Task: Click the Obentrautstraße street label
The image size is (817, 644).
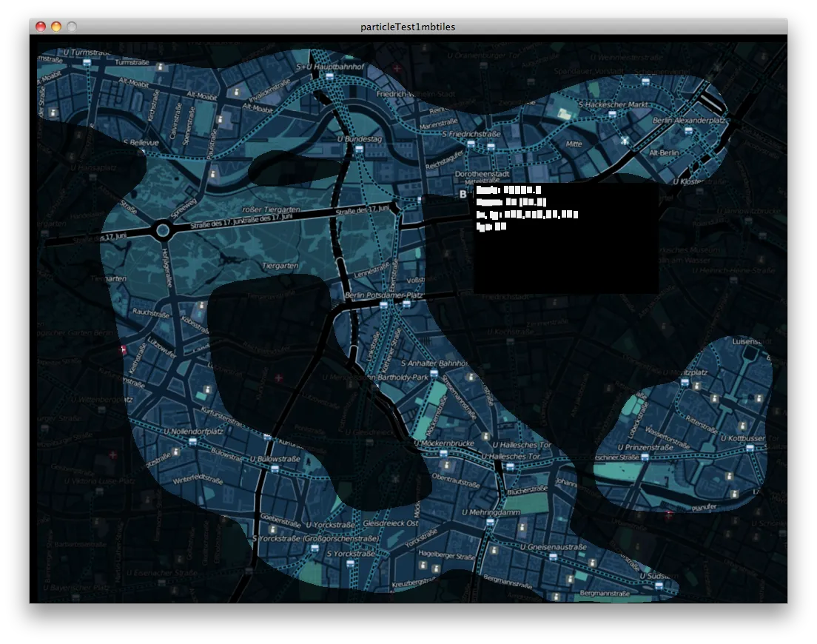Action: [455, 480]
